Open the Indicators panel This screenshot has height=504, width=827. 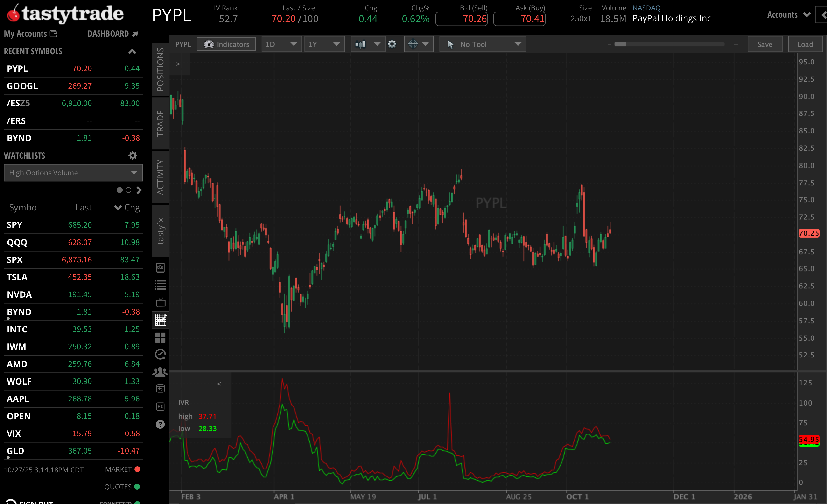coord(226,44)
